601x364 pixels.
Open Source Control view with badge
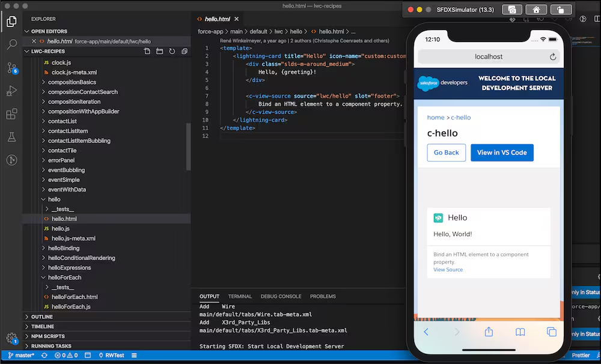(12, 68)
